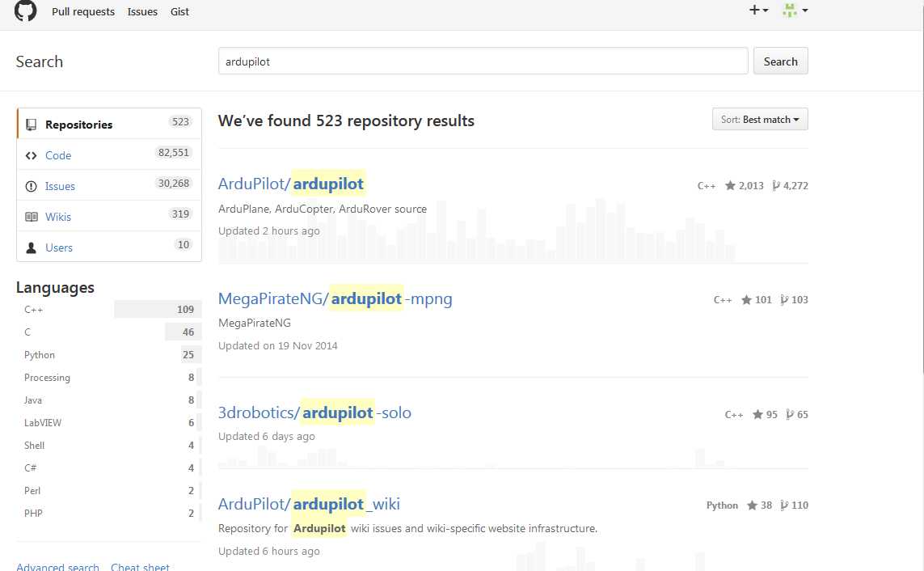Click the Code angle-brackets icon
924x571 pixels.
coord(32,155)
